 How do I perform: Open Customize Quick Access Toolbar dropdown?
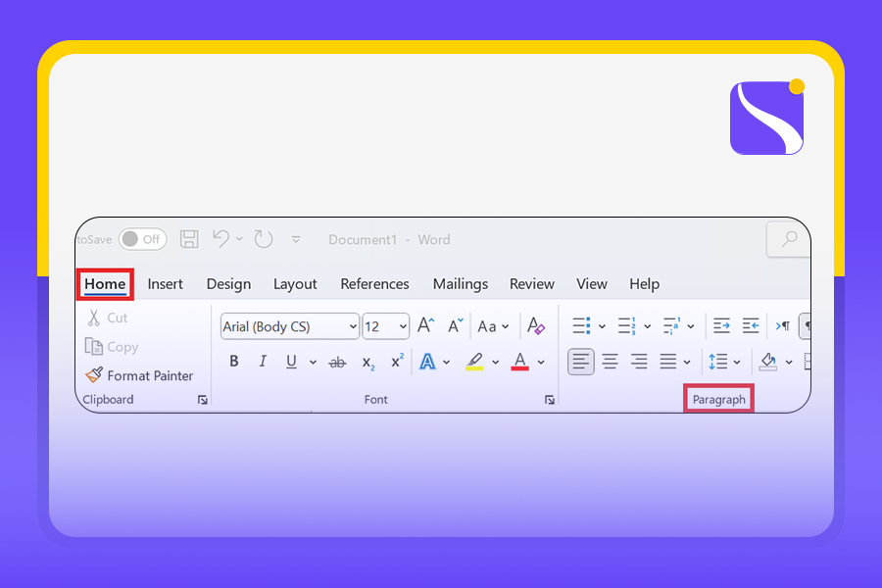(296, 240)
